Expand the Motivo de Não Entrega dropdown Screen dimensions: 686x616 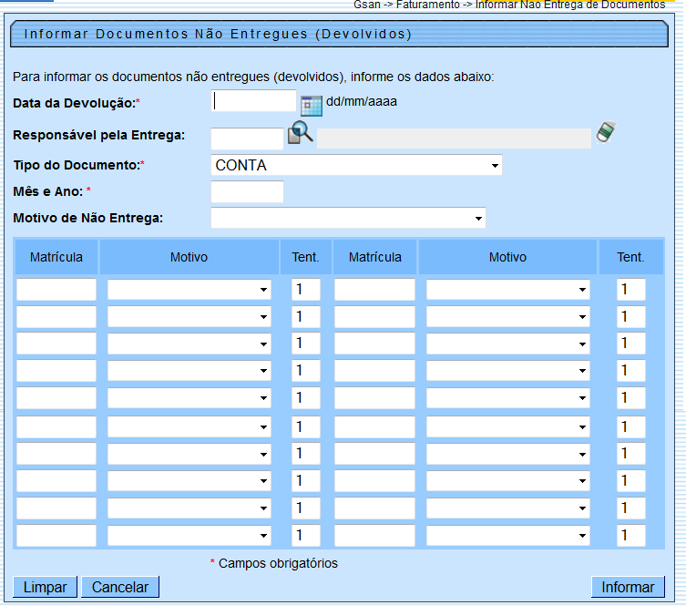tap(348, 219)
